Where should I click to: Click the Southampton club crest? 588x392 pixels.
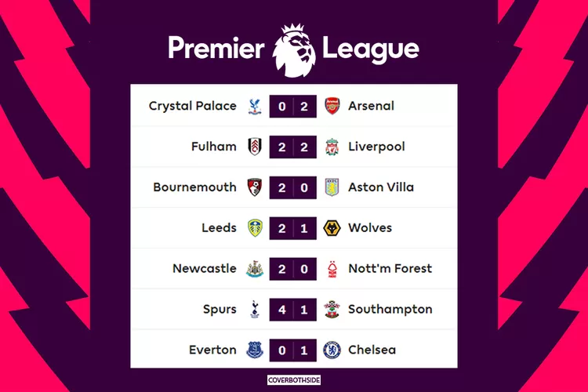pos(332,310)
